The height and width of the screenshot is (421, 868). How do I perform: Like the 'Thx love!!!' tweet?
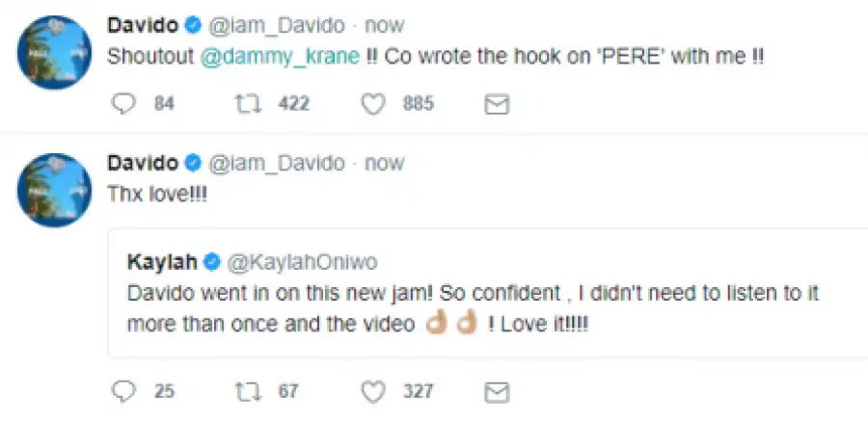[x=373, y=391]
